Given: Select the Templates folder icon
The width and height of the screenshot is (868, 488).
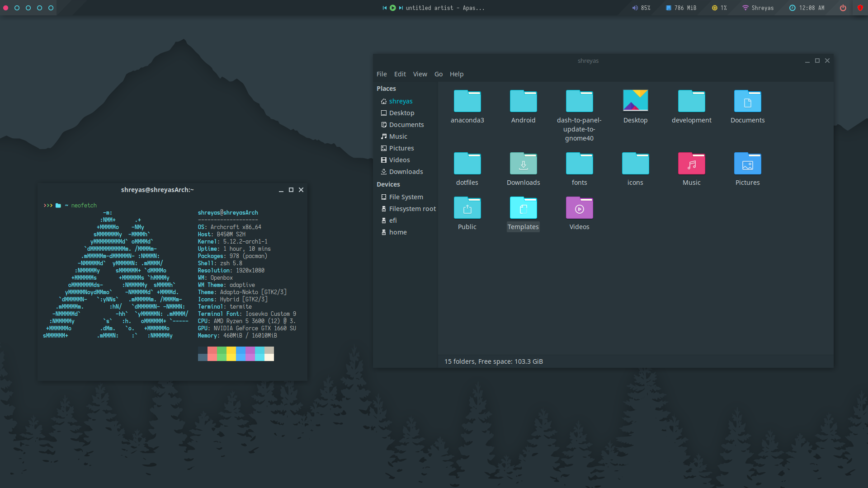Looking at the screenshot, I should click(523, 208).
